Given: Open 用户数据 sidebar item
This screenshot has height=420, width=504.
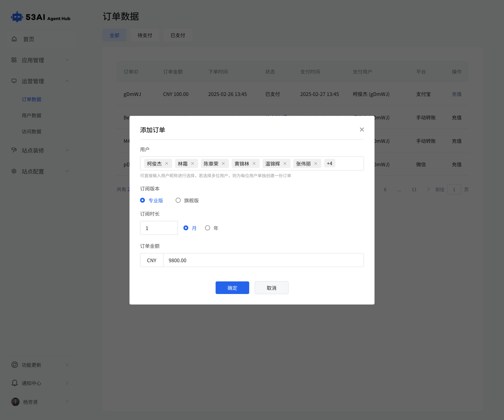Looking at the screenshot, I should coord(31,115).
